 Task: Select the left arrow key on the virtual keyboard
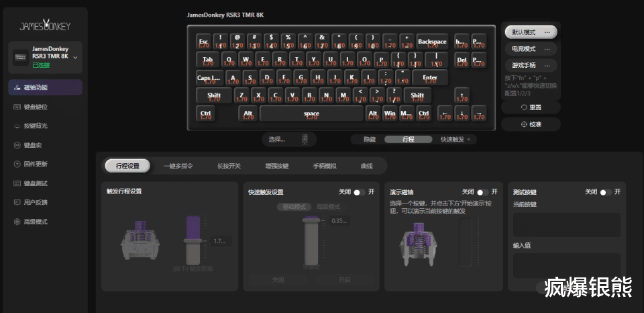point(445,113)
